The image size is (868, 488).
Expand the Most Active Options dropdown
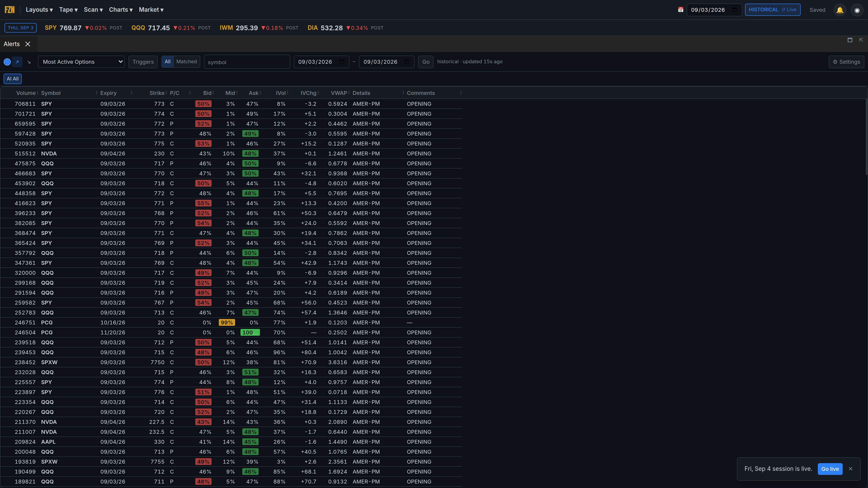click(81, 62)
